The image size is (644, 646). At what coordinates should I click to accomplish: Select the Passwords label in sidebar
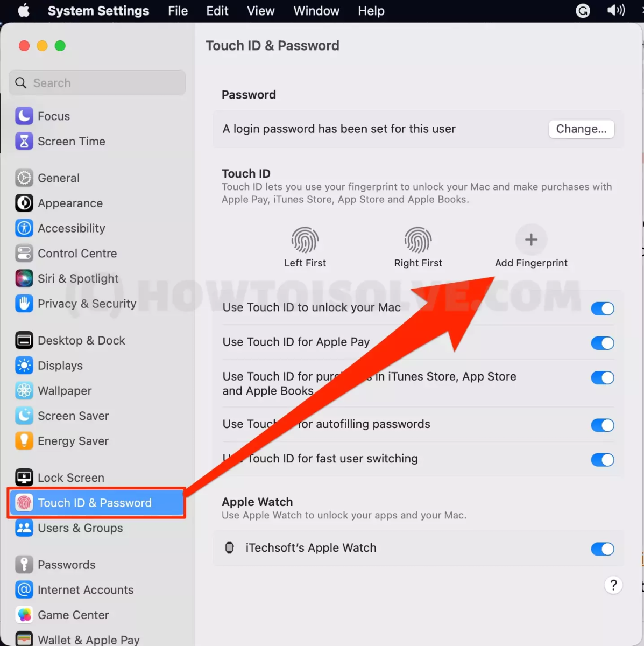[x=67, y=565]
